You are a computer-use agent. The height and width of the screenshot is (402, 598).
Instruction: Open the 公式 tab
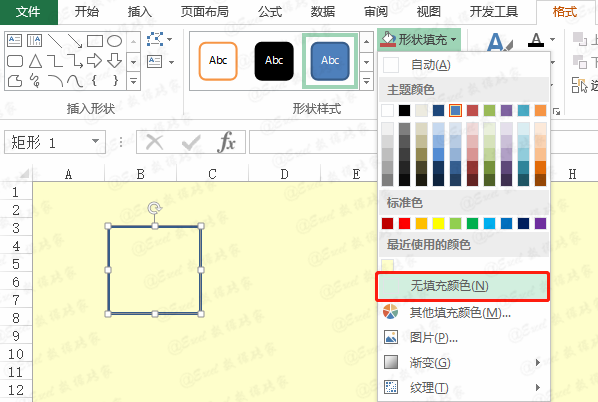pos(270,12)
